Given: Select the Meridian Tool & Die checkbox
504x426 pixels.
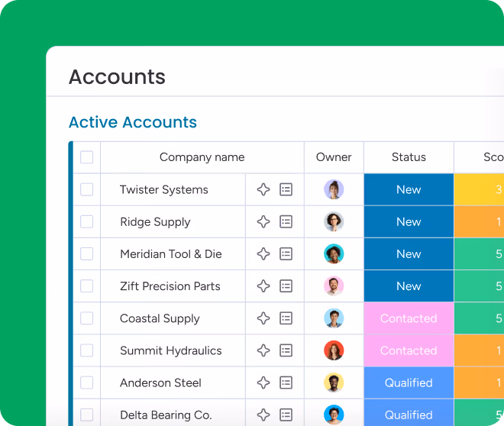Looking at the screenshot, I should click(x=87, y=253).
